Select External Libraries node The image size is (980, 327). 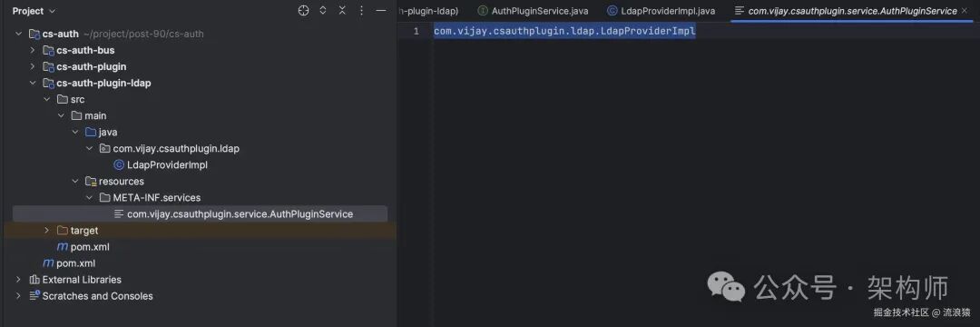[82, 280]
